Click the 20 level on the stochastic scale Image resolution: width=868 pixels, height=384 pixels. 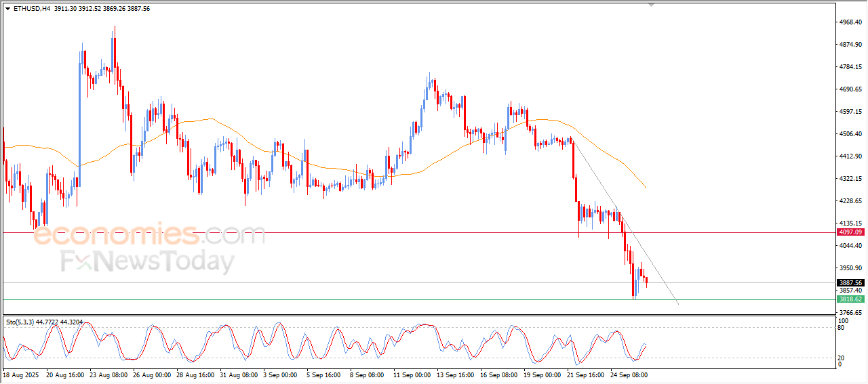click(842, 358)
